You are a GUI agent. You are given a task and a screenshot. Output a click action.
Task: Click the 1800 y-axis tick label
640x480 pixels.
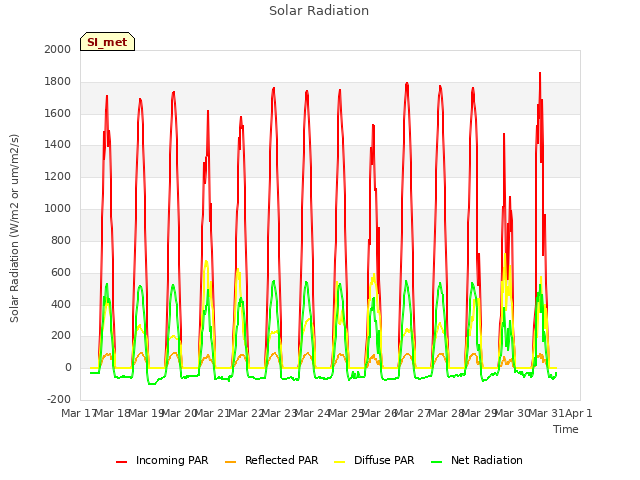[58, 82]
